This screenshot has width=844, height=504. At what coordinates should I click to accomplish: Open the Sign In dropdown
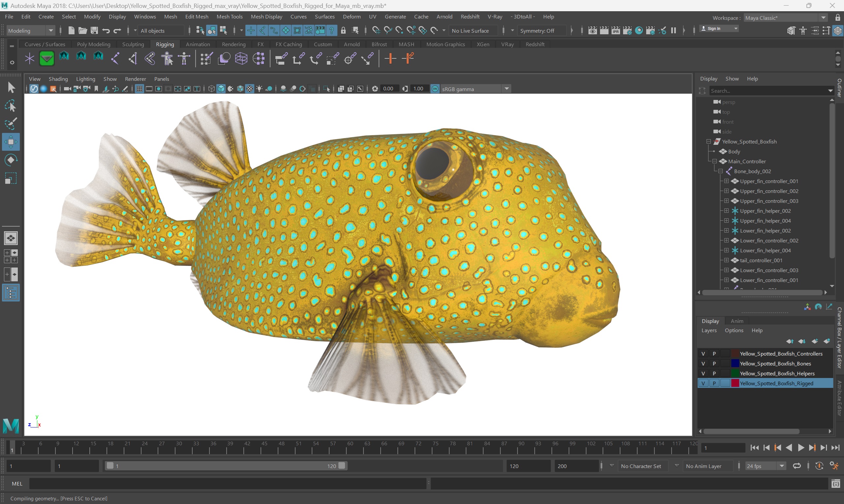pos(719,28)
